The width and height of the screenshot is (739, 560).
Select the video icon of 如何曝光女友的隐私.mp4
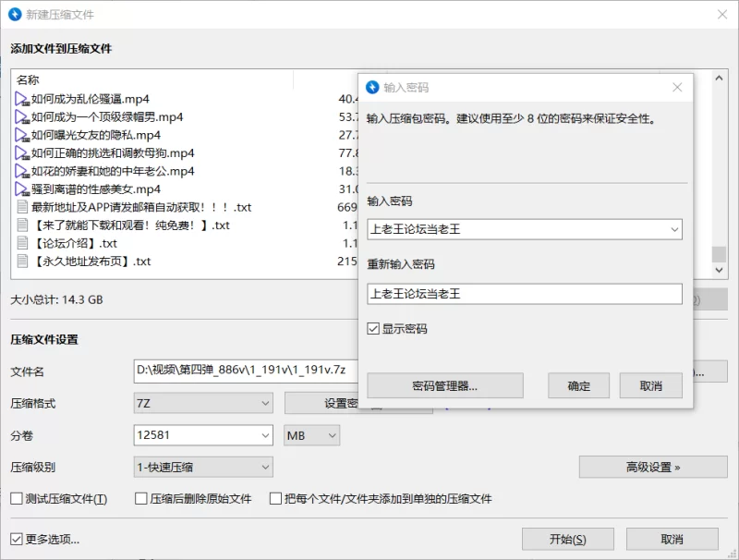click(x=21, y=135)
